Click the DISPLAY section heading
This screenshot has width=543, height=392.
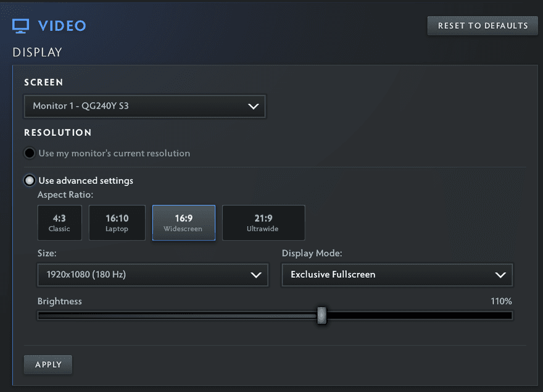click(x=38, y=52)
